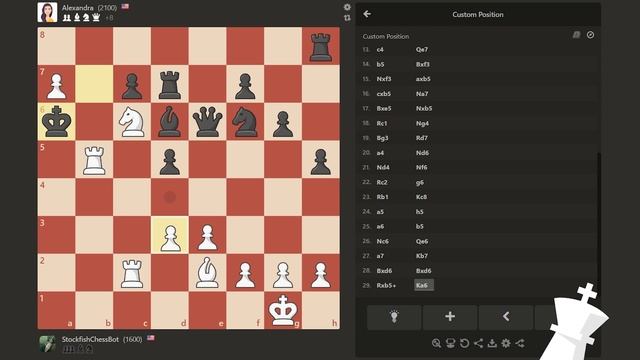
Task: Request a hint with the lightbulb button
Action: coord(394,317)
